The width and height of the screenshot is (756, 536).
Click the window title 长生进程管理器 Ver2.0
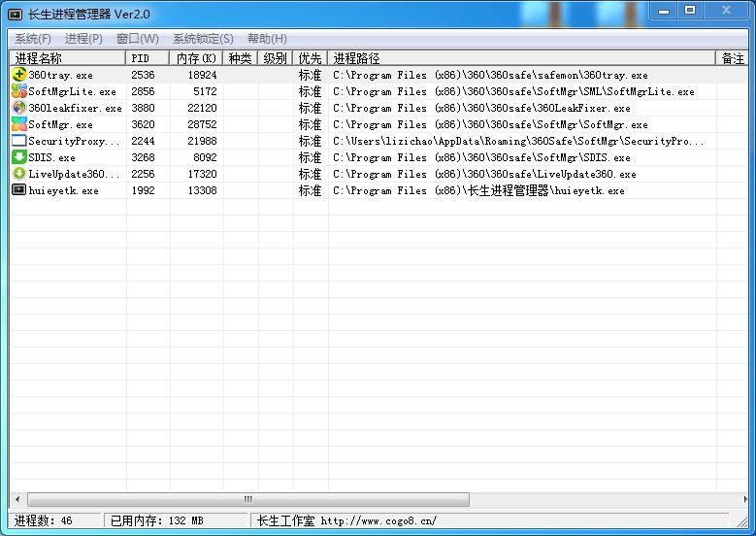click(88, 15)
